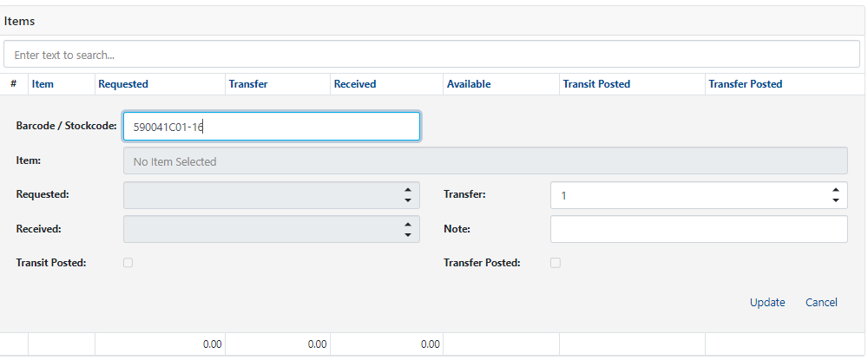
Task: Click inside the Transfer quantity field
Action: click(686, 196)
